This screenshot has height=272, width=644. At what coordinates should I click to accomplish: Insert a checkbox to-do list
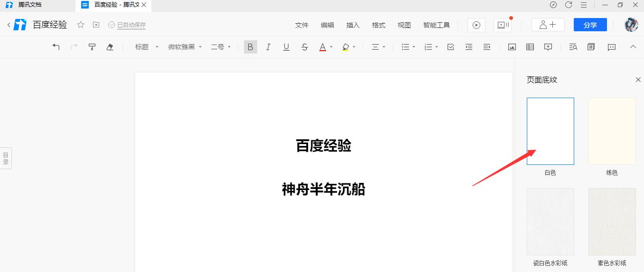click(451, 47)
